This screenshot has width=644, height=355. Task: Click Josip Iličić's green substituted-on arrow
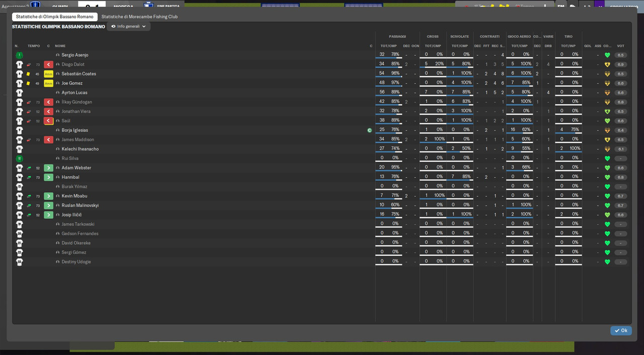pyautogui.click(x=48, y=215)
